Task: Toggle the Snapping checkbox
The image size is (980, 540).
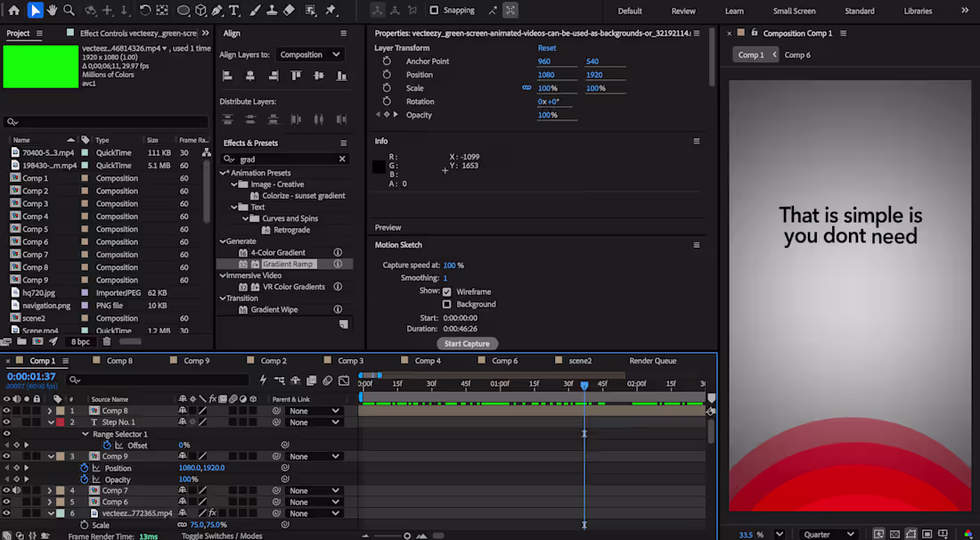Action: (x=434, y=10)
